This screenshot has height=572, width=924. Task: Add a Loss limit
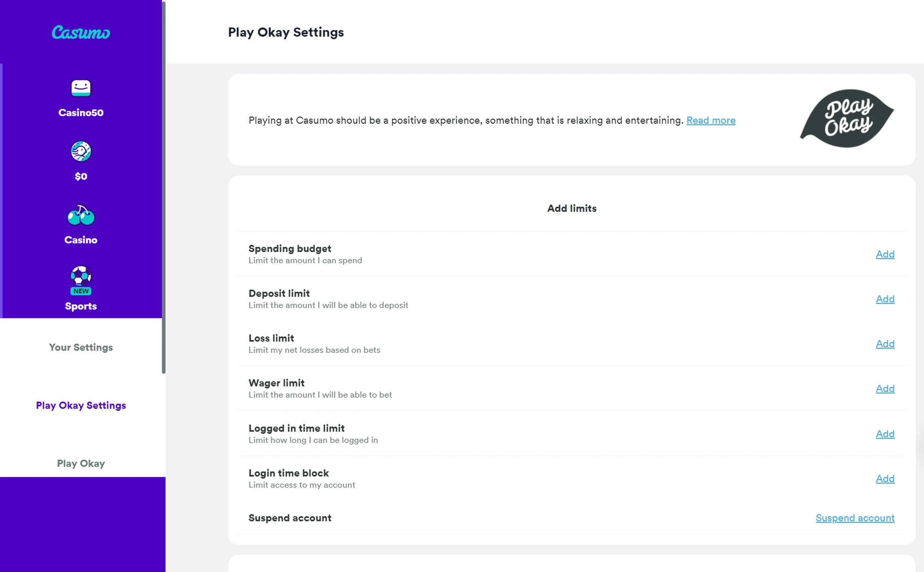pyautogui.click(x=885, y=344)
